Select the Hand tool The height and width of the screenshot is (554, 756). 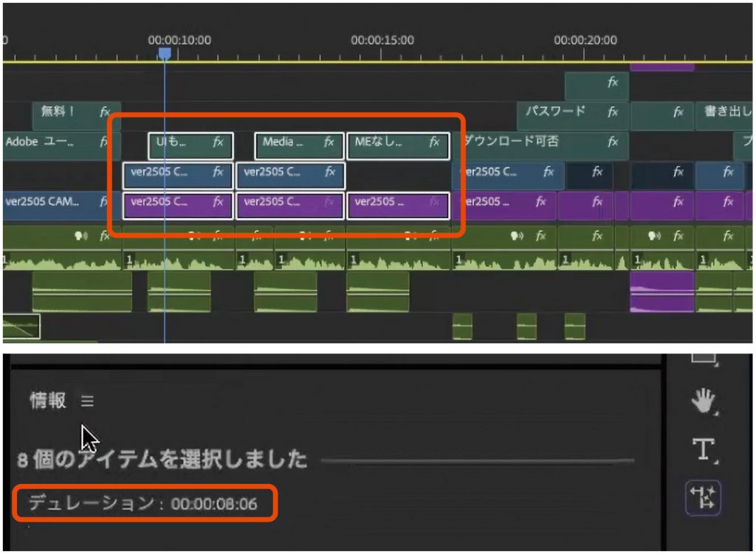(704, 404)
